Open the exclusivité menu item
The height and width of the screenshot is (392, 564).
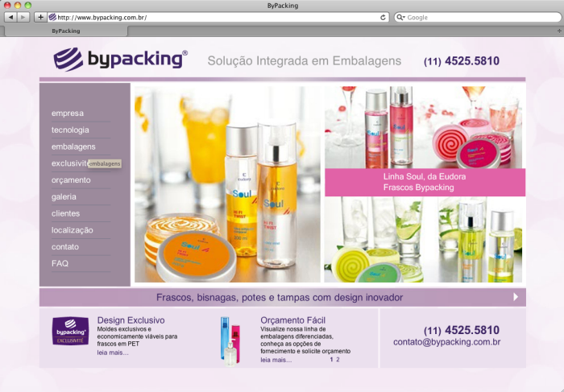click(69, 163)
